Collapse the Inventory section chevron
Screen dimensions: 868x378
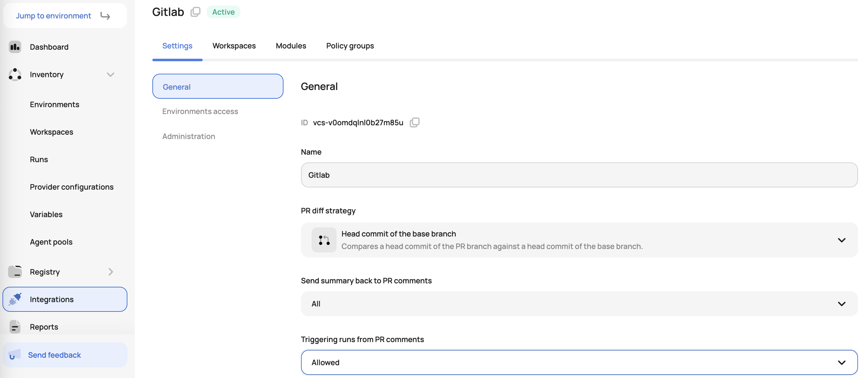[x=111, y=75]
